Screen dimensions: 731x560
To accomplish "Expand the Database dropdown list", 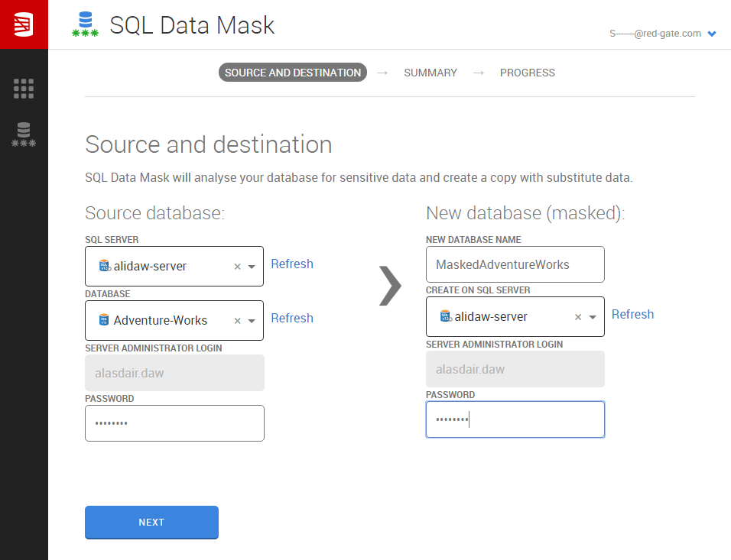I will pos(252,321).
